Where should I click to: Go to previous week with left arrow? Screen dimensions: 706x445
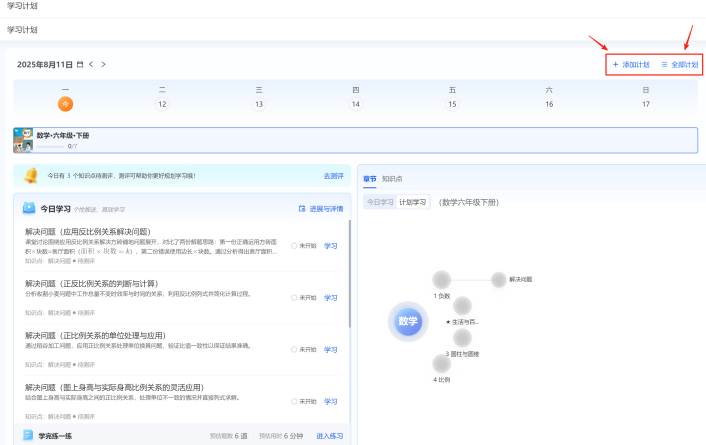(91, 64)
